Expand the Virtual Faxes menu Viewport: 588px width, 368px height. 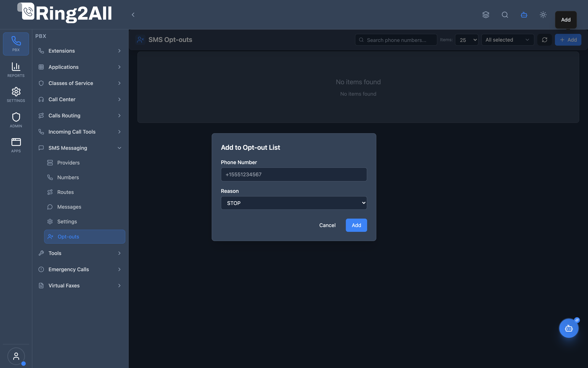pyautogui.click(x=80, y=286)
